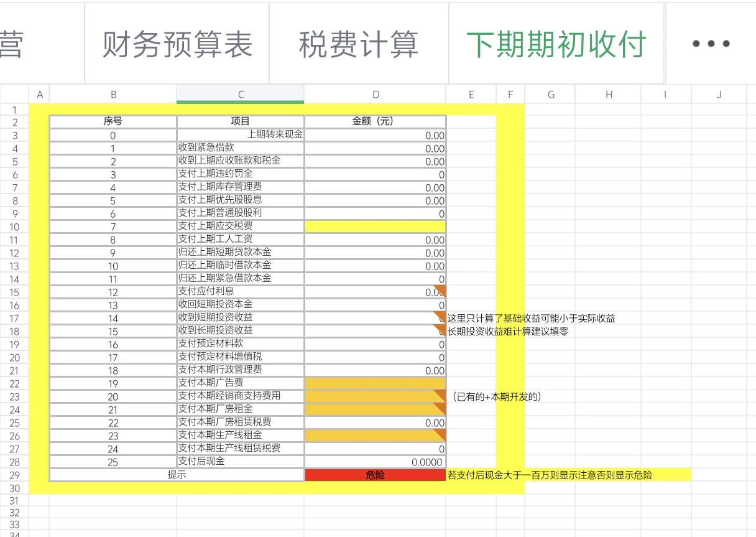Switch to the 财务预算表 tab
Image resolution: width=756 pixels, height=537 pixels.
point(176,43)
